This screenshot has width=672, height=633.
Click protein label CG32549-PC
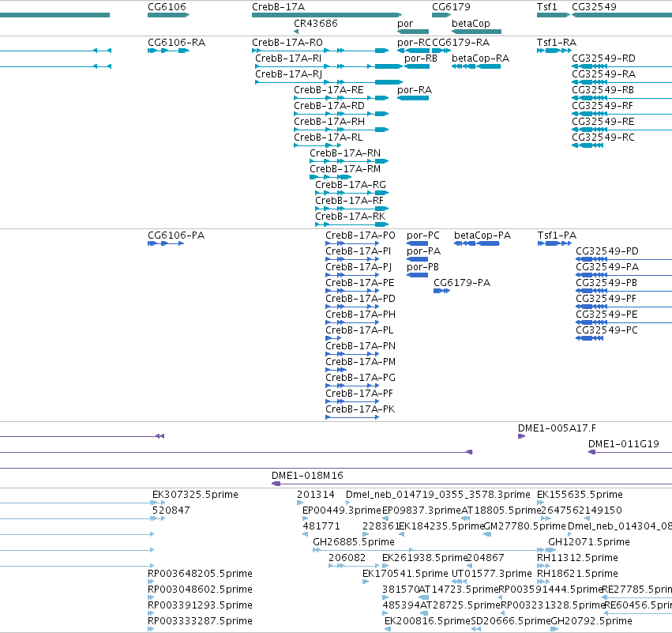click(x=607, y=330)
